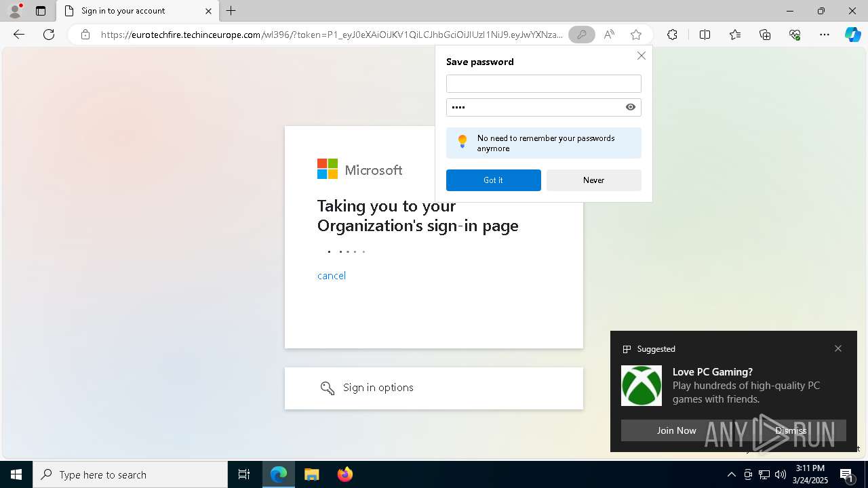Open volume control tray icon
868x488 pixels.
pos(781,474)
